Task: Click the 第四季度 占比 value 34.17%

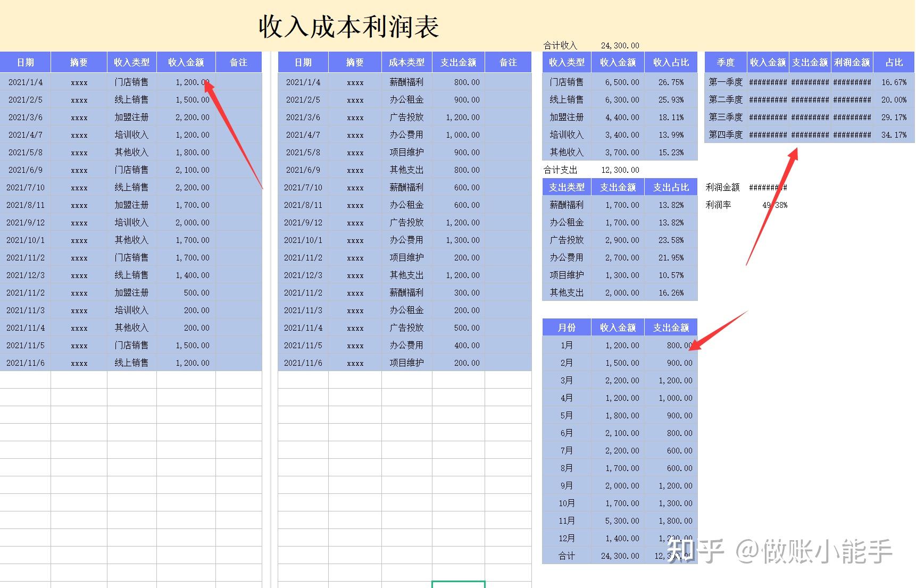Action: (x=894, y=135)
